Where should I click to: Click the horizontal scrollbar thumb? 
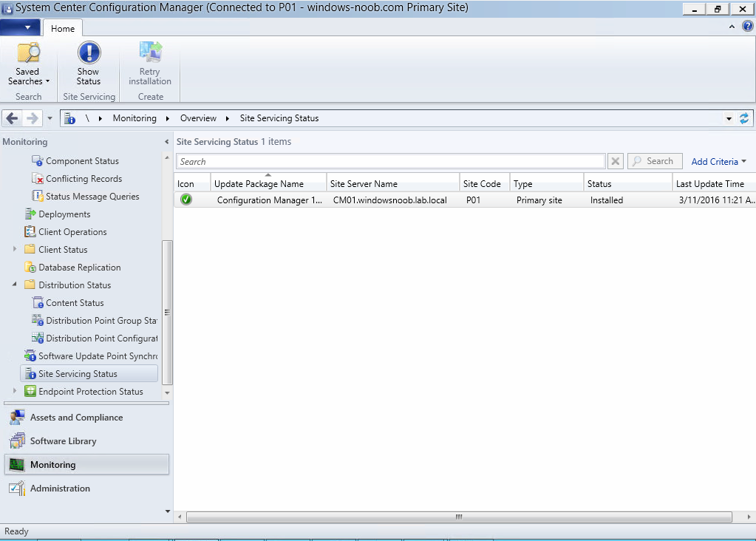pyautogui.click(x=459, y=517)
